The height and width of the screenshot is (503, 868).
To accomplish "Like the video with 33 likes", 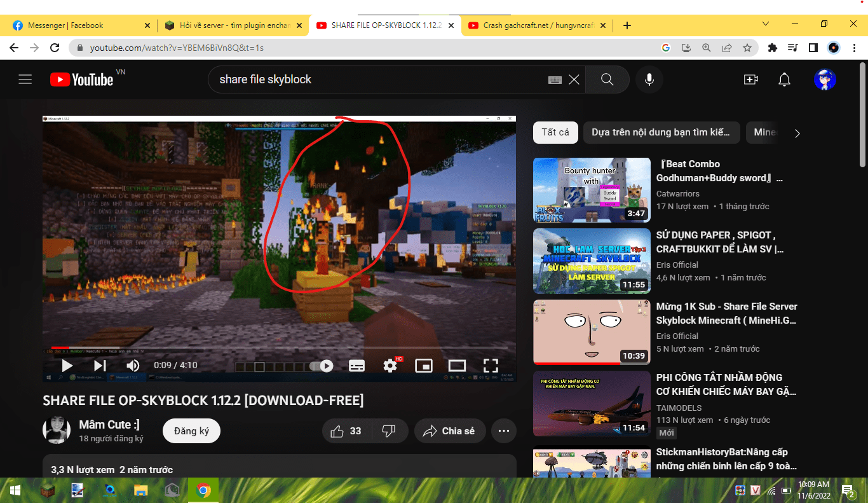I will [346, 431].
